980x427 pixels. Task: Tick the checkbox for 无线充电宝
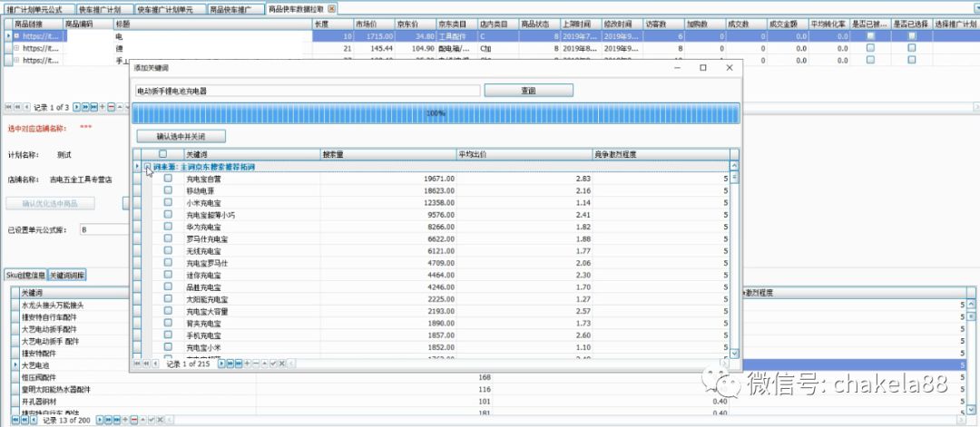(168, 250)
